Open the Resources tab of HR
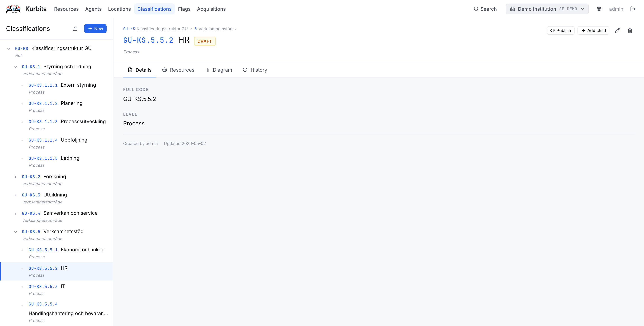 (178, 70)
